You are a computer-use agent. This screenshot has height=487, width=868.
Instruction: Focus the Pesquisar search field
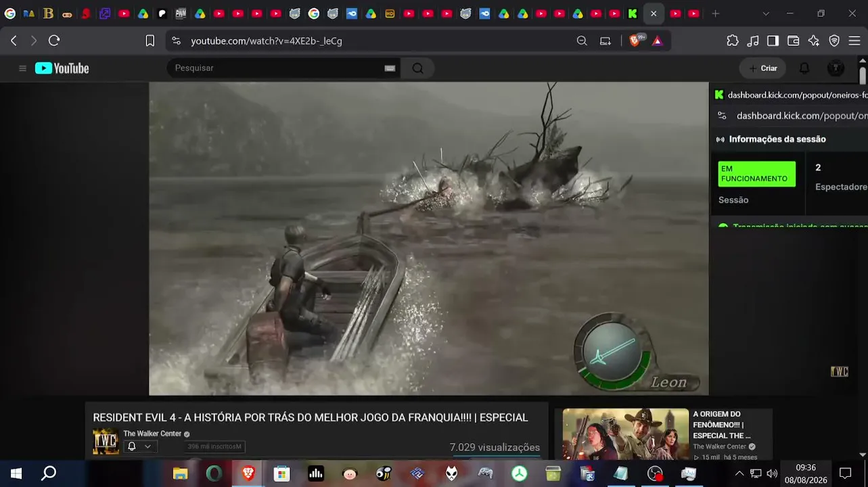(277, 68)
